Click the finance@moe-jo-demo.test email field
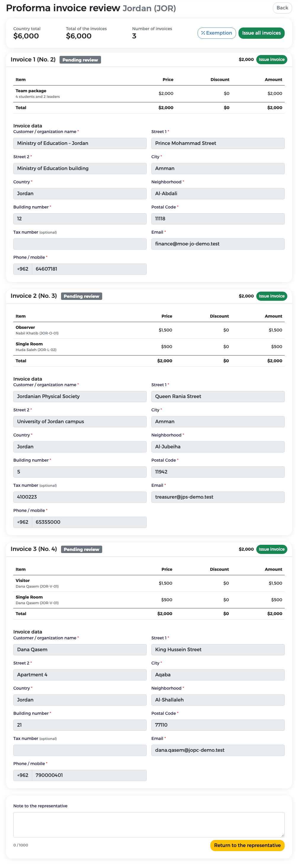The image size is (298, 868). click(218, 244)
